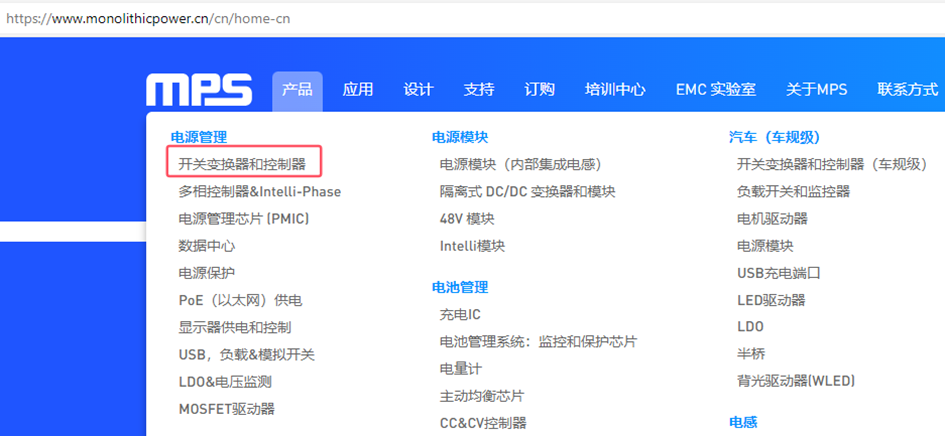Viewport: 945px width, 436px height.
Task: Select the 电池管理 category heading
Action: (x=460, y=288)
